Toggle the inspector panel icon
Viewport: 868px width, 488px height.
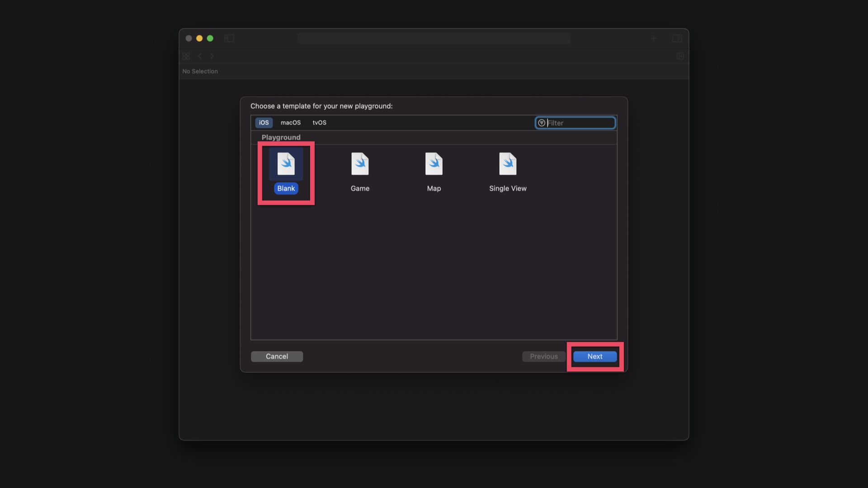click(677, 38)
